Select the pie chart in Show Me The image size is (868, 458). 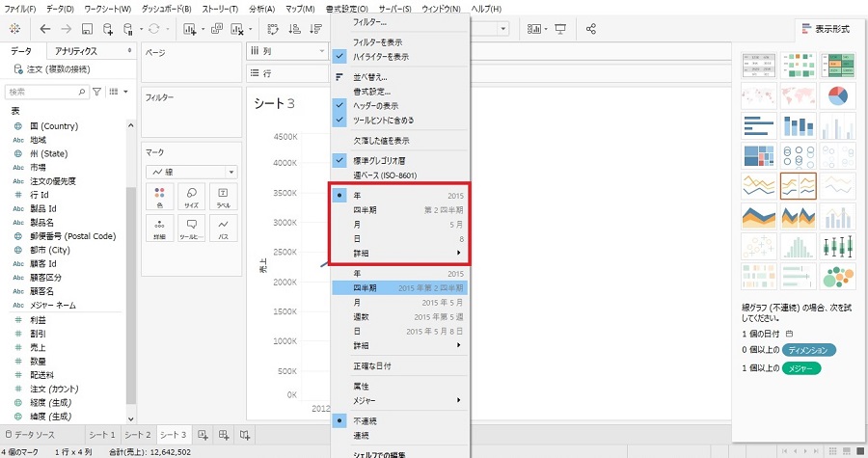[836, 95]
